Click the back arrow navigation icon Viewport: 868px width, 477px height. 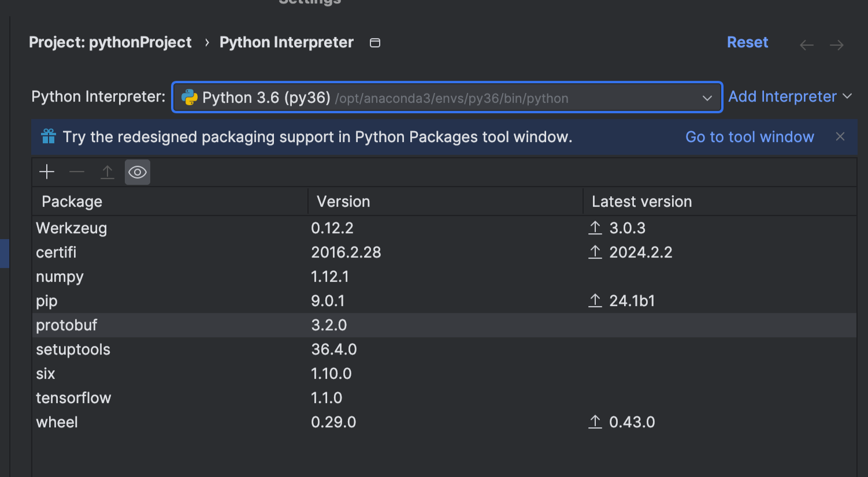coord(807,45)
